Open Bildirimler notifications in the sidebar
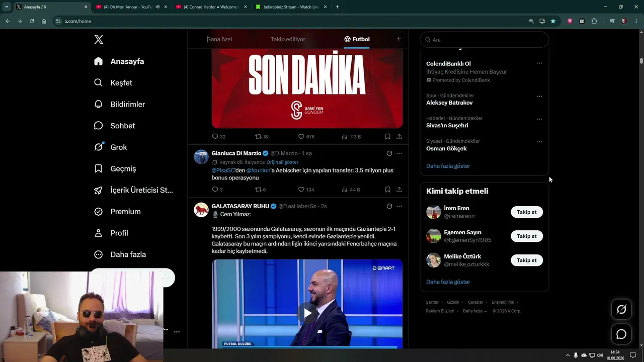This screenshot has width=644, height=362. [x=120, y=105]
